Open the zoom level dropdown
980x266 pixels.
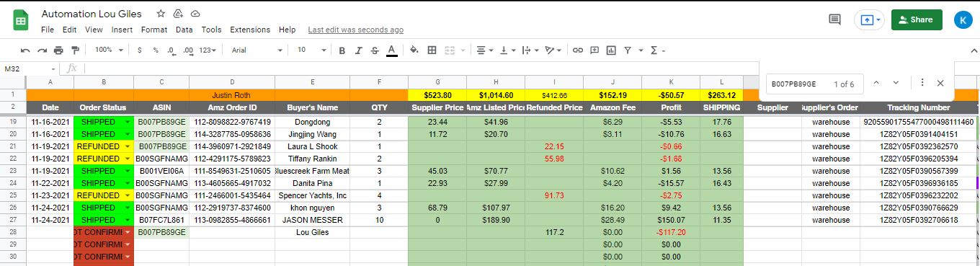click(x=108, y=50)
